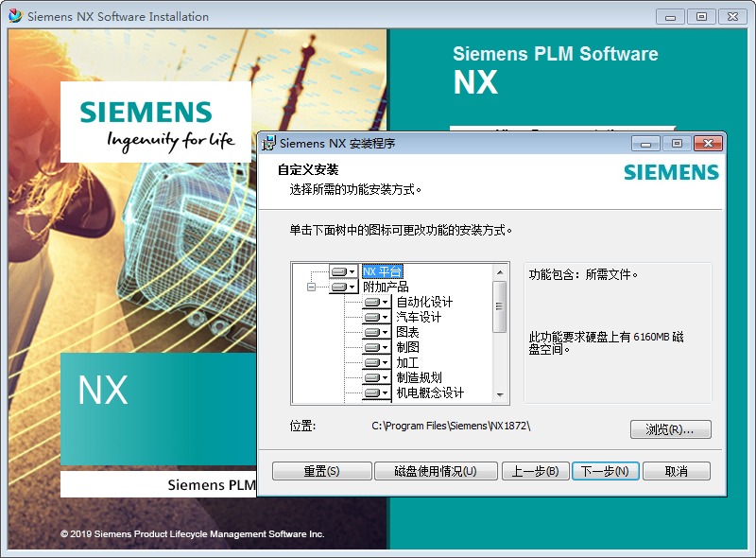Click the Siemens NX 安装程序 title bar icon
This screenshot has width=756, height=558.
point(268,144)
